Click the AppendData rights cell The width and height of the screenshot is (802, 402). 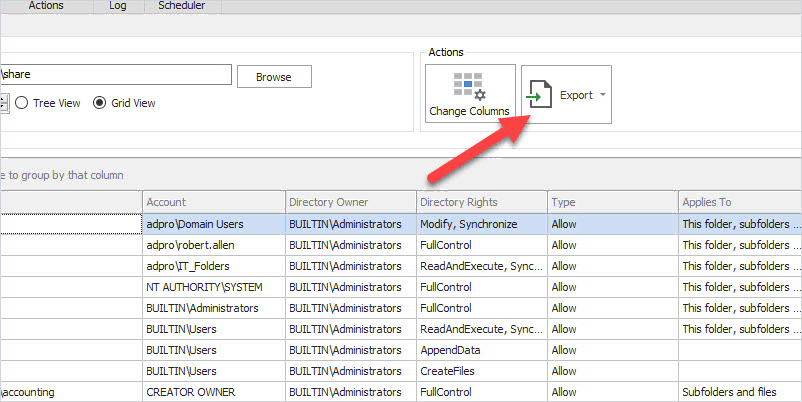click(x=482, y=350)
